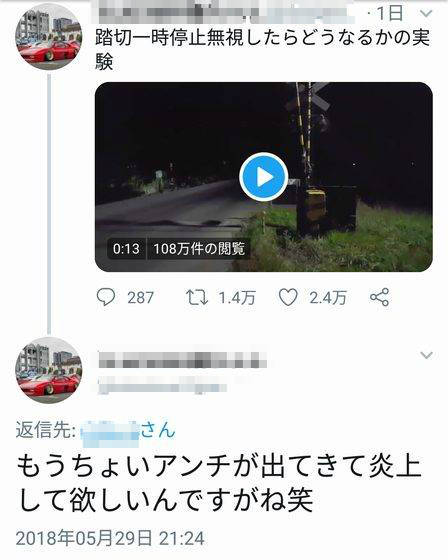Expand first tweet's chevron menu
Screen dimensions: 448x560
(426, 14)
